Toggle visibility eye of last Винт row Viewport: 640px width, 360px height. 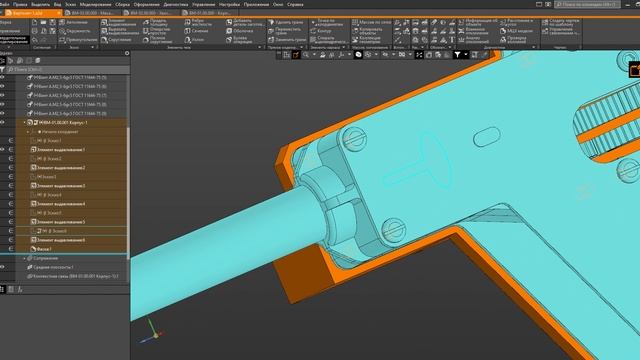[x=2, y=113]
